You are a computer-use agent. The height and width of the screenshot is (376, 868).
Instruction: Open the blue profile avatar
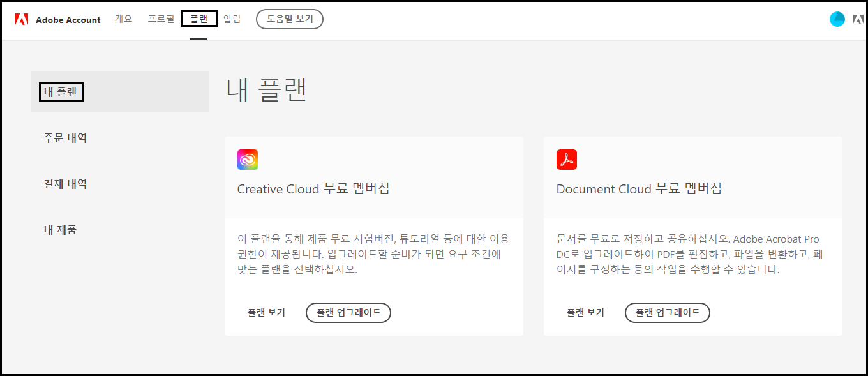point(837,19)
